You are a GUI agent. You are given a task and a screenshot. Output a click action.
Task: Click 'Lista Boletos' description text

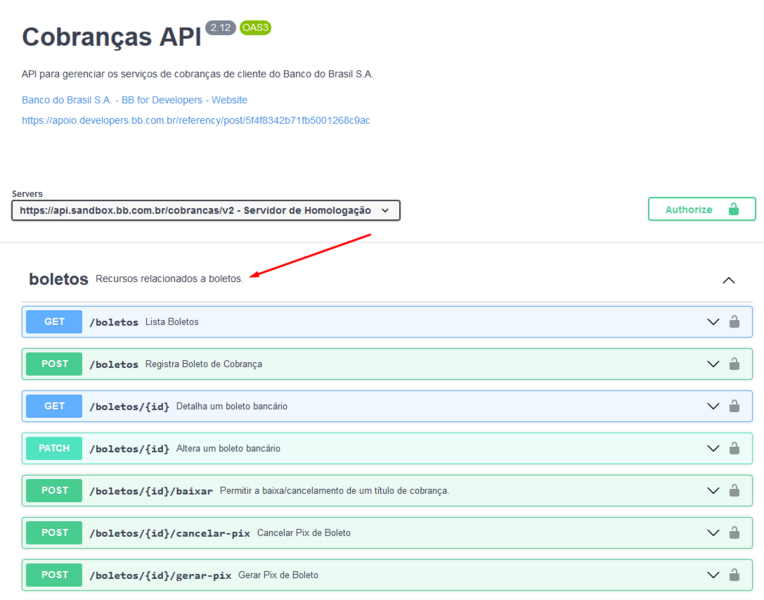[172, 322]
